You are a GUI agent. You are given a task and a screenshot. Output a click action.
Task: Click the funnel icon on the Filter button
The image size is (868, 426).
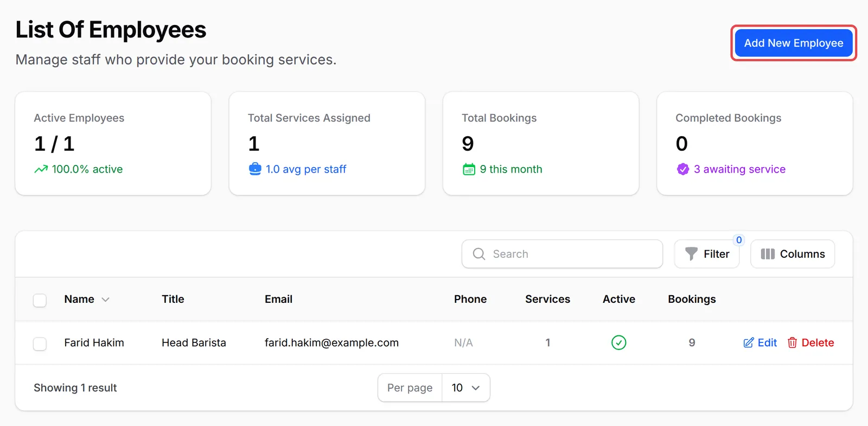click(691, 254)
